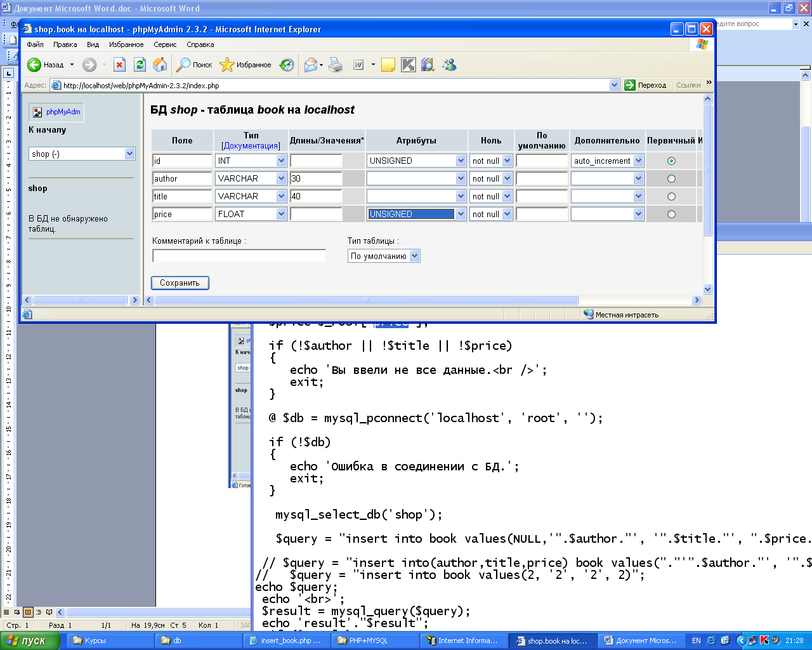The image size is (812, 650).
Task: Switch to insert_book.php taskbar window
Action: (286, 640)
